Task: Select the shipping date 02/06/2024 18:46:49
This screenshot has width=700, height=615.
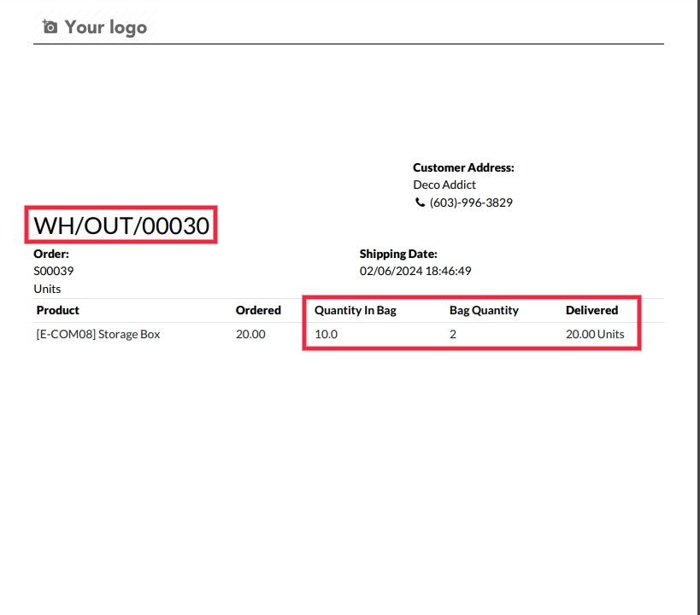Action: [x=415, y=271]
